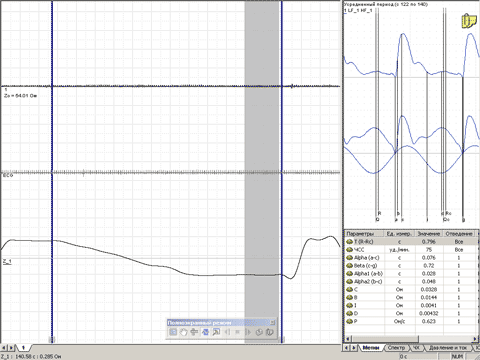Select sheet tab 1 below the chart
The width and height of the screenshot is (480, 360).
point(23,348)
